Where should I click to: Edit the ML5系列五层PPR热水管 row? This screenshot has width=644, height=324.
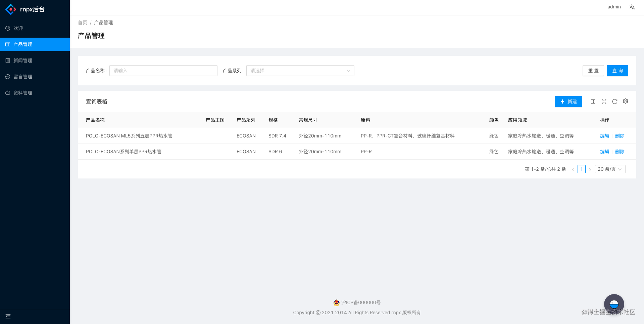(605, 136)
